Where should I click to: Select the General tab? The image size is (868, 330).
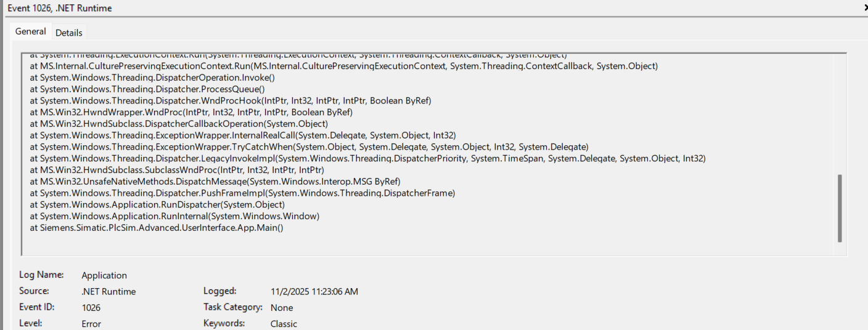(x=30, y=31)
